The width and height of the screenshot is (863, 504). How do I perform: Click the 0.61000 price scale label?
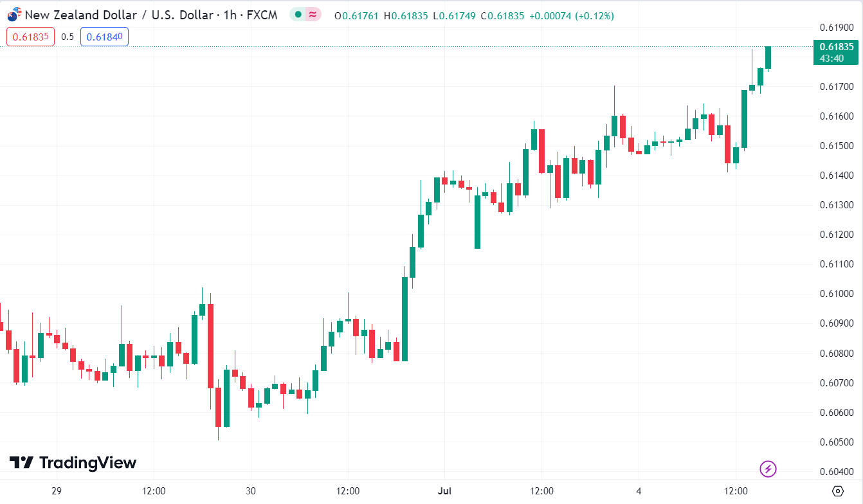coord(836,294)
